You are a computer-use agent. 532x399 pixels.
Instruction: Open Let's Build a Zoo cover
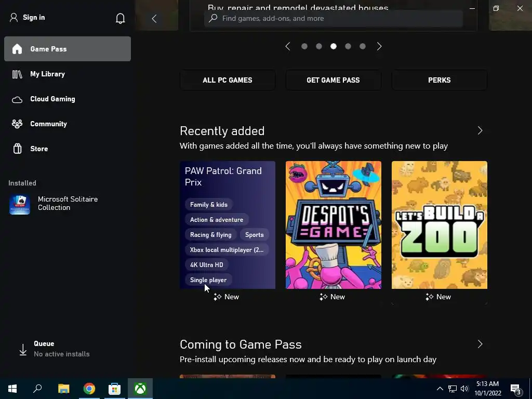coord(440,225)
